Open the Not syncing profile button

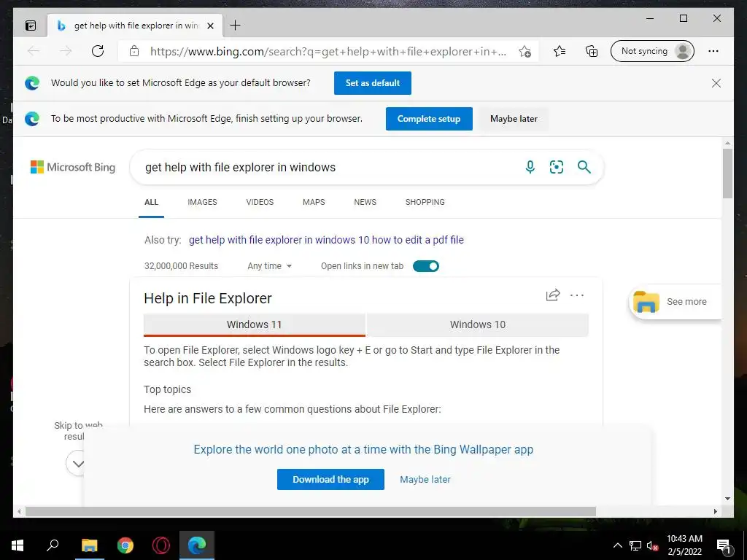tap(652, 51)
